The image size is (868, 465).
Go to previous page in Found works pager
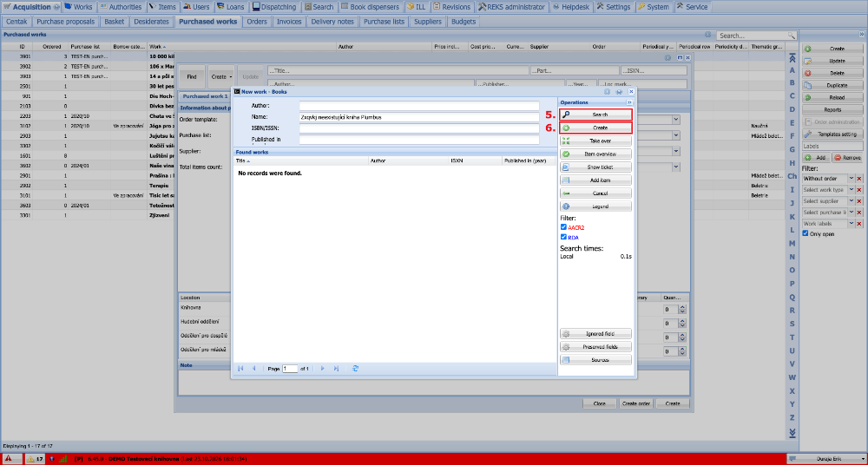pos(254,368)
